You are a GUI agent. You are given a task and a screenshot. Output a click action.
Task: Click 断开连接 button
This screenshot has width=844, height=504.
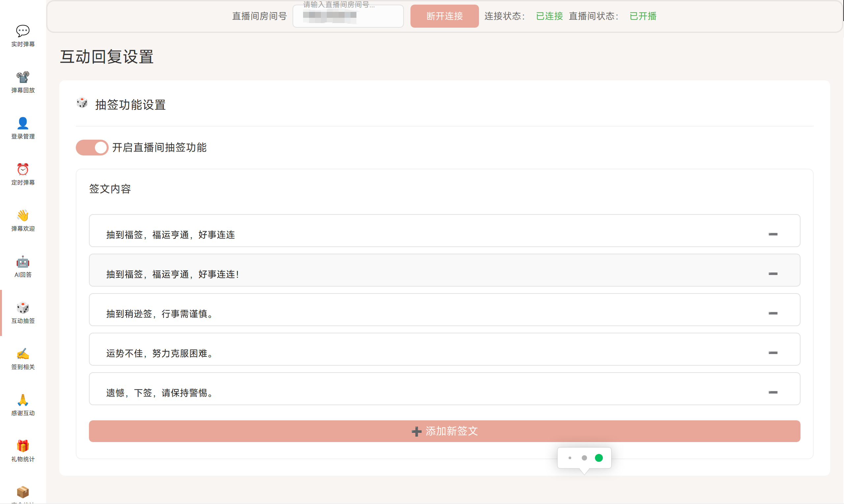[x=444, y=16]
